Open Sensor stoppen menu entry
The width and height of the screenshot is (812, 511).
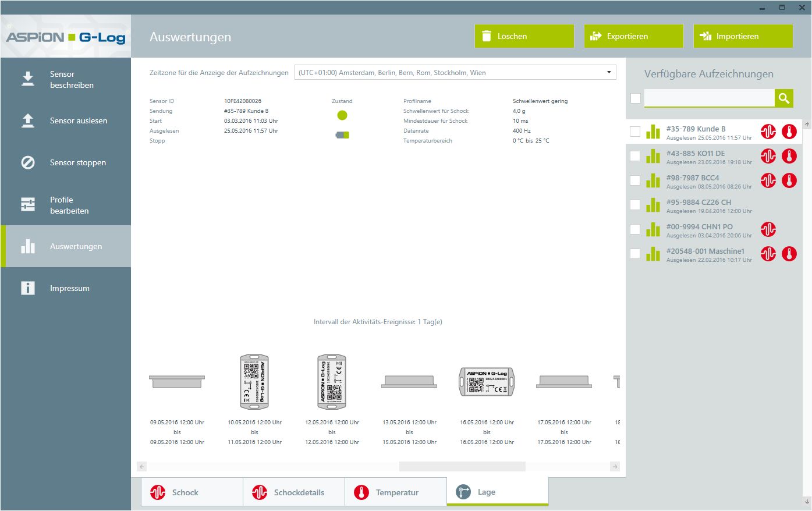pos(66,162)
